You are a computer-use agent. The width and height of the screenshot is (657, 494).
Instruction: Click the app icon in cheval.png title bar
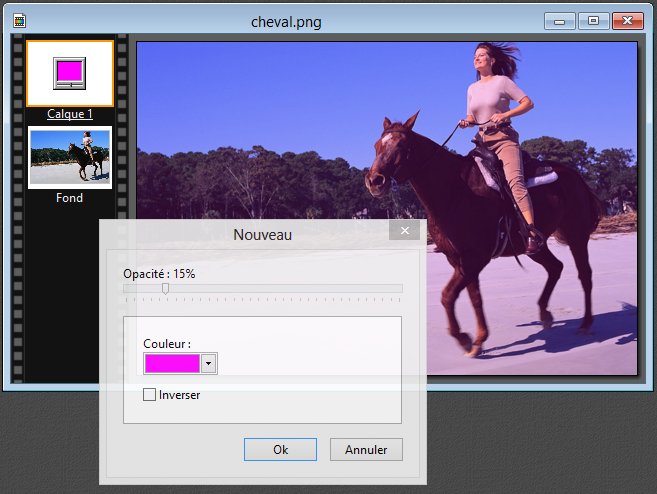(x=20, y=20)
